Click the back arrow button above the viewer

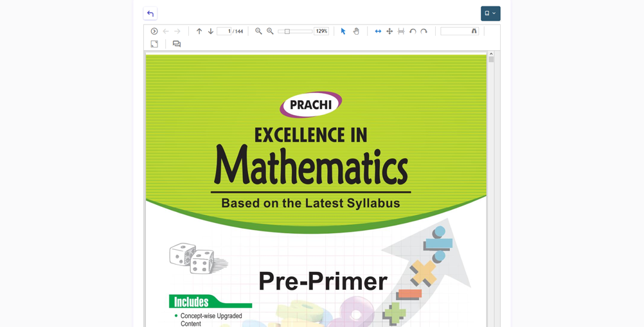(150, 13)
